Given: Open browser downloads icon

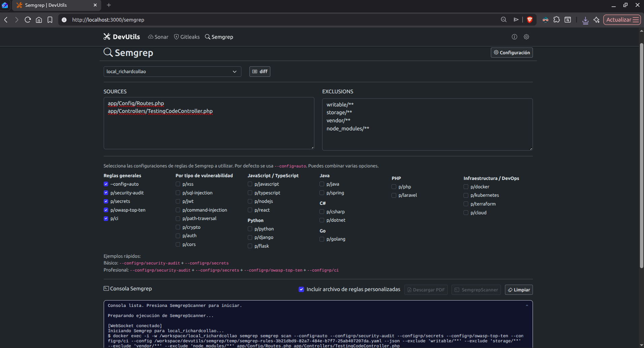Looking at the screenshot, I should point(585,20).
